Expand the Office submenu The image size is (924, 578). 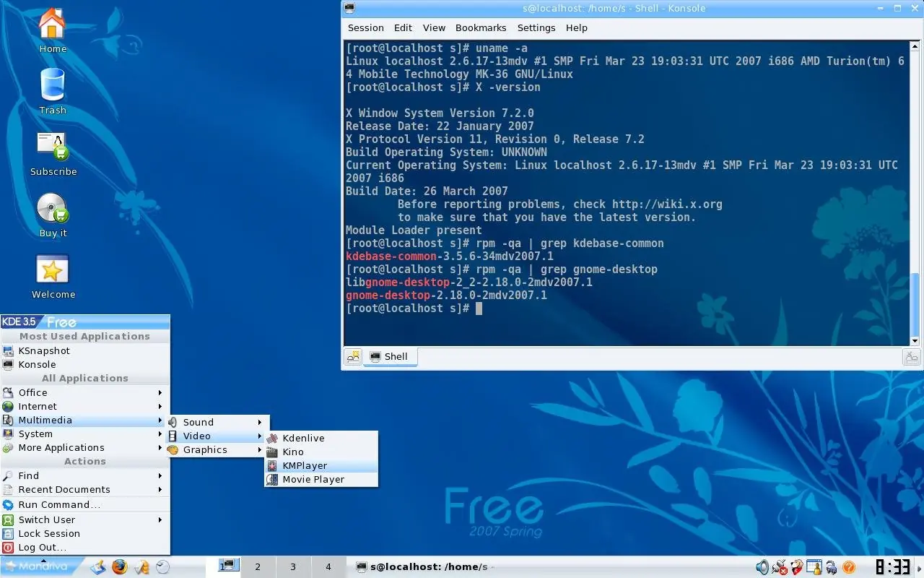click(85, 392)
